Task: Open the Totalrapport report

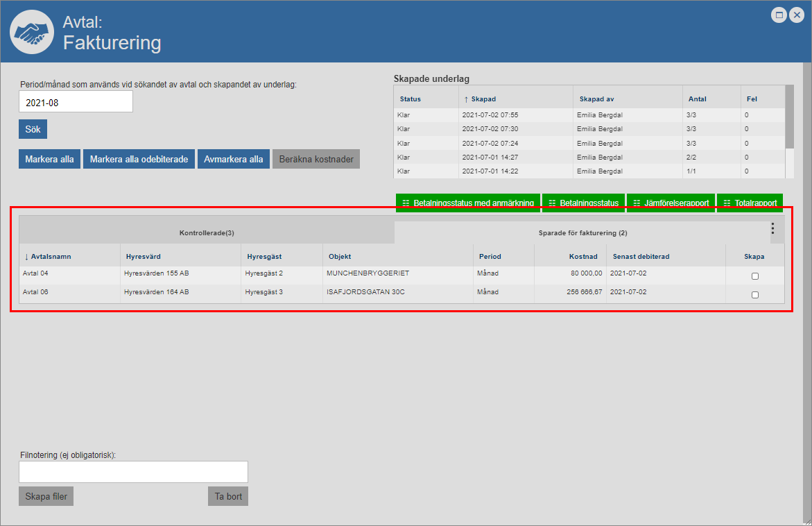Action: (x=750, y=203)
